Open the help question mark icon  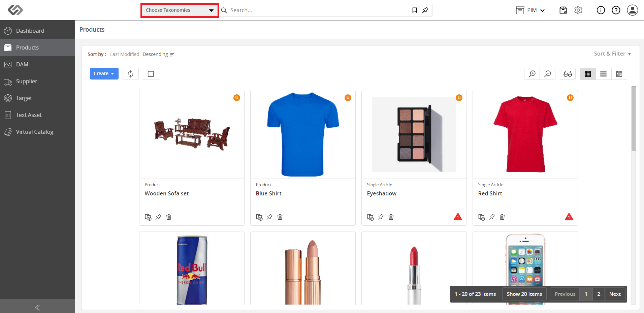(616, 10)
